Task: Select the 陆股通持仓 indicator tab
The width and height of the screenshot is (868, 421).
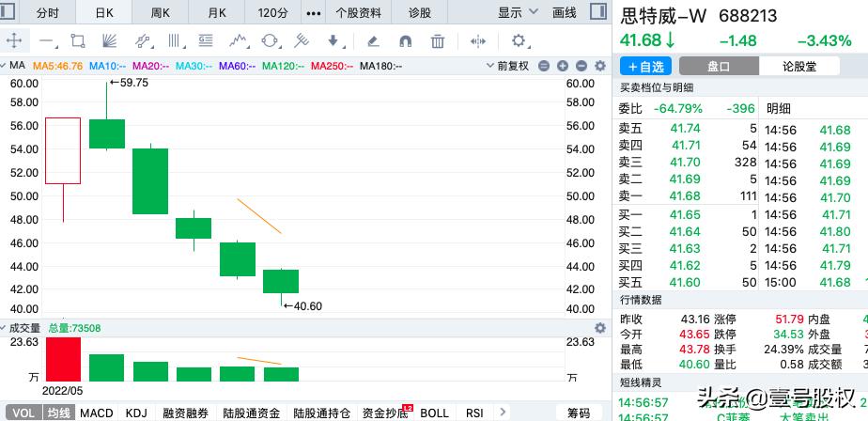Action: pos(321,413)
